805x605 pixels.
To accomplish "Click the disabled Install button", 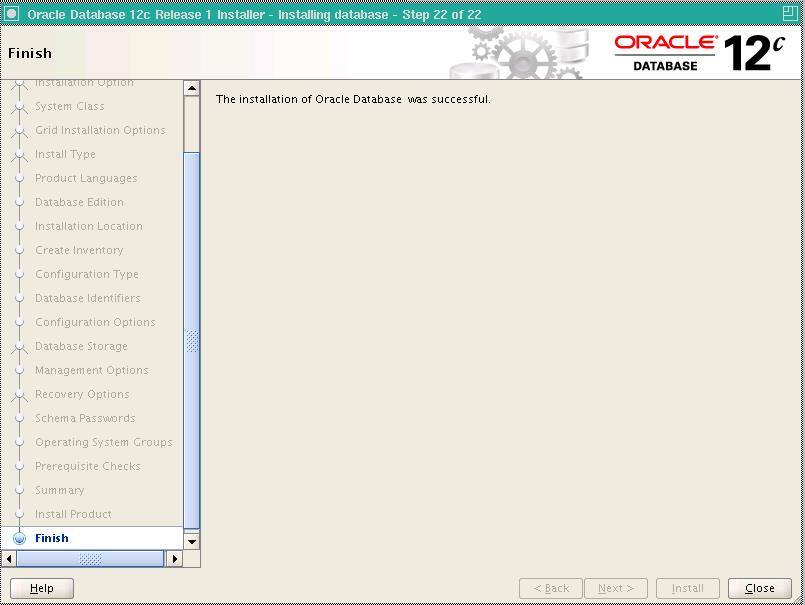I will (687, 588).
